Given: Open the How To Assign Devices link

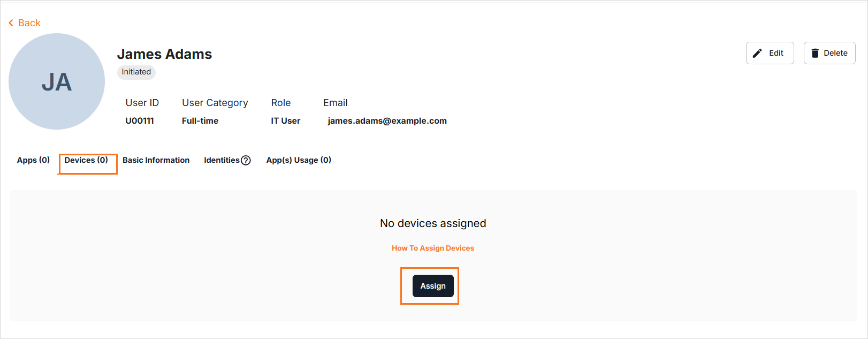Looking at the screenshot, I should point(432,248).
